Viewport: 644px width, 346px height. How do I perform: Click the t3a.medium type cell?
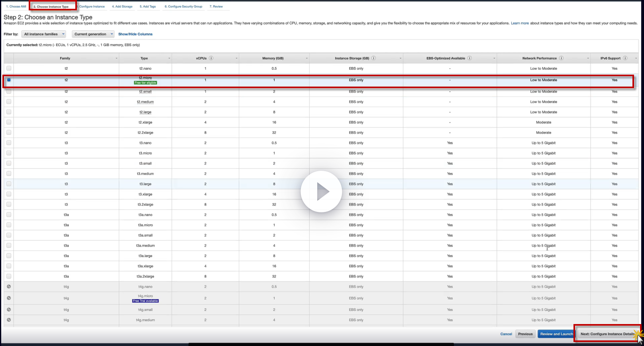point(145,245)
